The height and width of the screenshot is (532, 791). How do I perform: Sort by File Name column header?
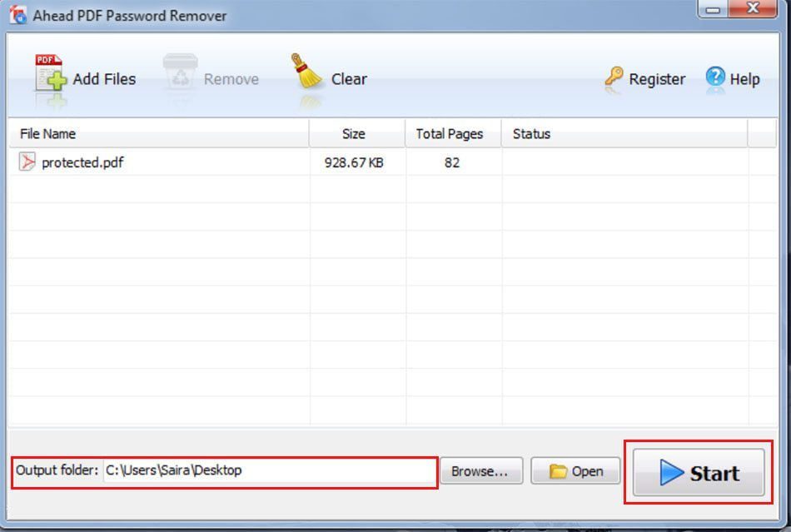point(159,134)
